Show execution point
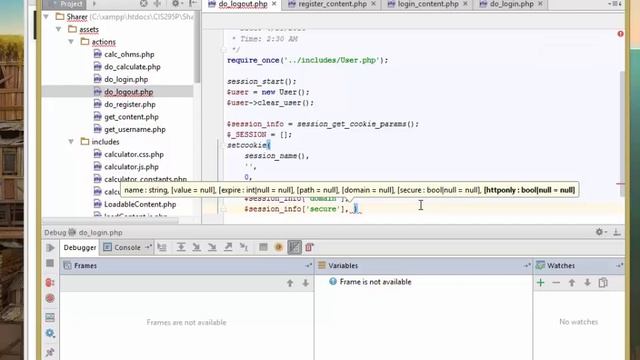This screenshot has height=360, width=640. (x=162, y=247)
